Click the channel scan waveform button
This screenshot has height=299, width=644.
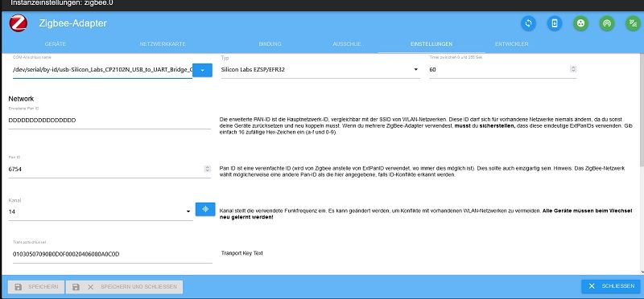pyautogui.click(x=205, y=209)
